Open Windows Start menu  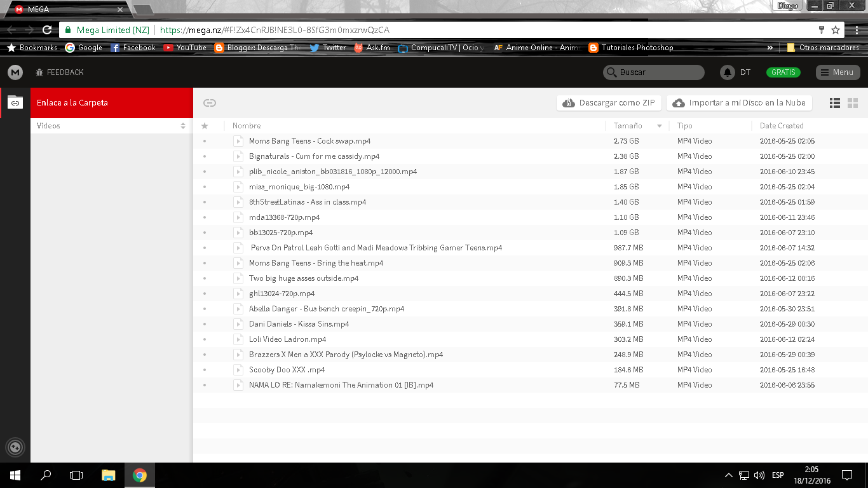pos(15,475)
